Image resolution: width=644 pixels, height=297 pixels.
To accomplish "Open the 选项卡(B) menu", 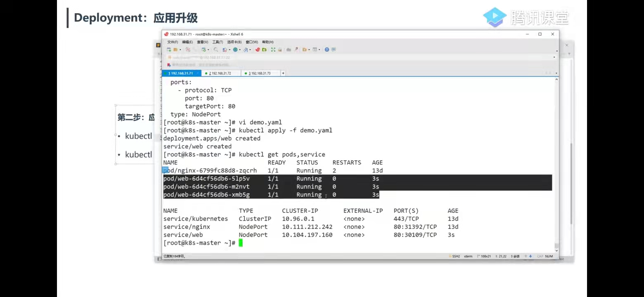I will click(234, 42).
